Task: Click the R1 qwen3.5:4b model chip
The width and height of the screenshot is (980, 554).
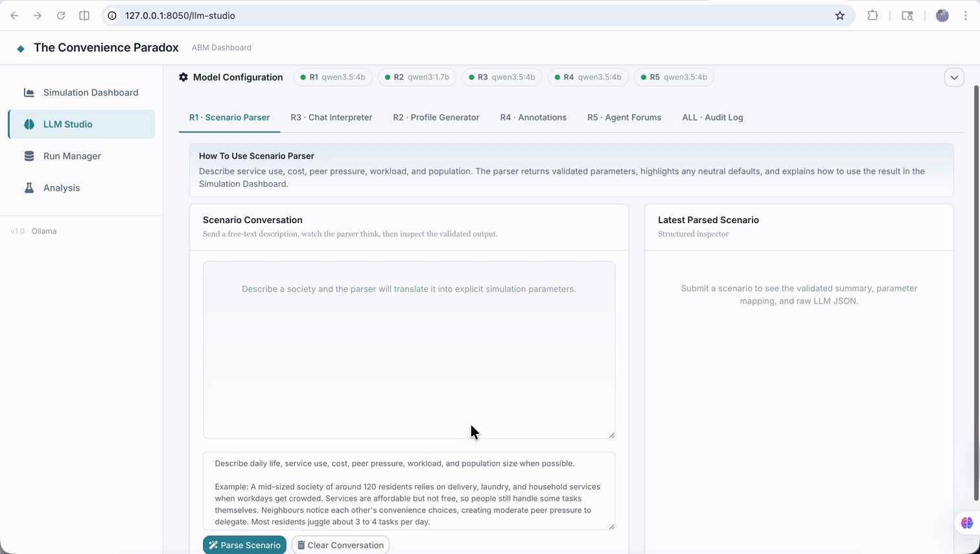Action: [333, 77]
